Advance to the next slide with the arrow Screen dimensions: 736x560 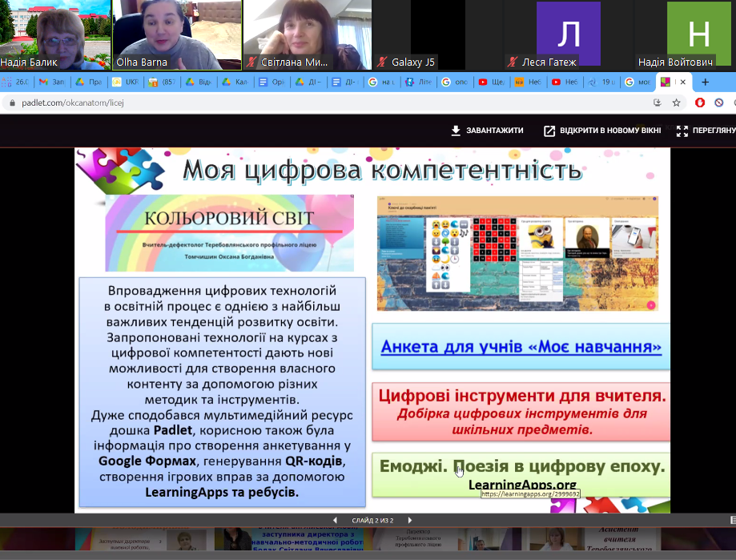tap(410, 519)
